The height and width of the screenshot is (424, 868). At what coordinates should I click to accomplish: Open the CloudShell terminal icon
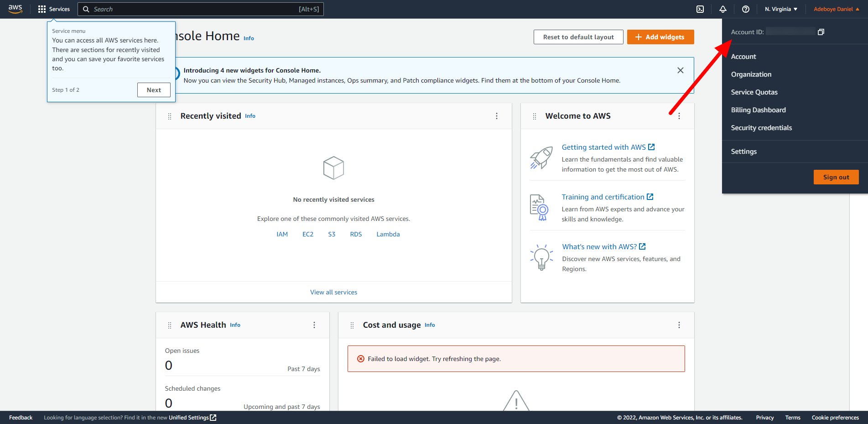700,9
